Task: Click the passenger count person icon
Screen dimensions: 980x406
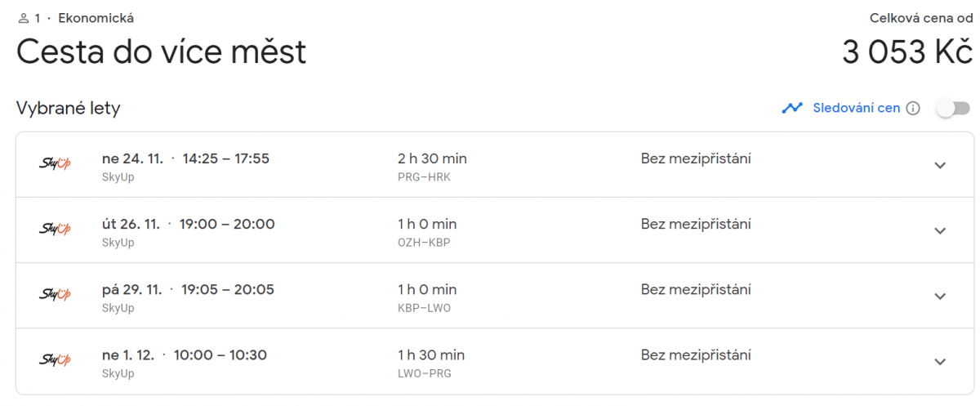Action: [x=23, y=18]
